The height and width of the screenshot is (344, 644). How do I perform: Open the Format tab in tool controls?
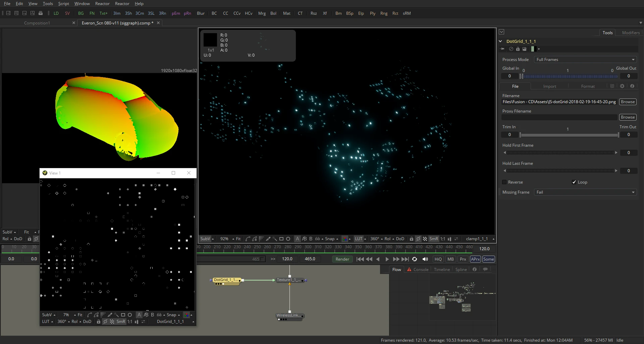pyautogui.click(x=588, y=86)
